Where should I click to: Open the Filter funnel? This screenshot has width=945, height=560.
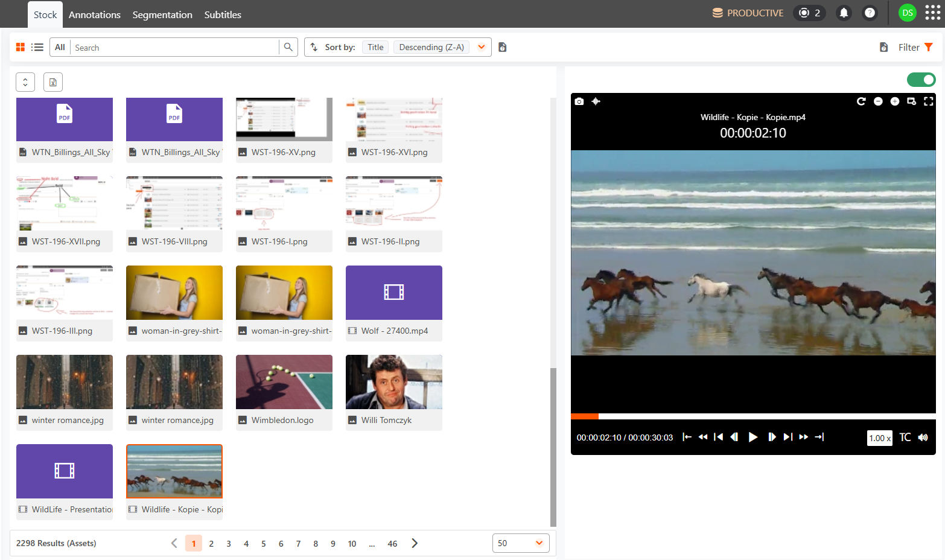(928, 47)
